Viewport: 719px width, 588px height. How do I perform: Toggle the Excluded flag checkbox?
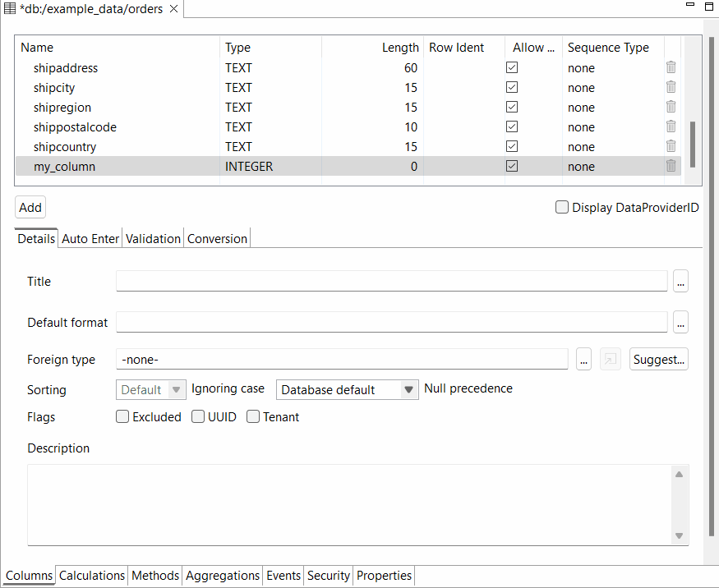point(122,416)
